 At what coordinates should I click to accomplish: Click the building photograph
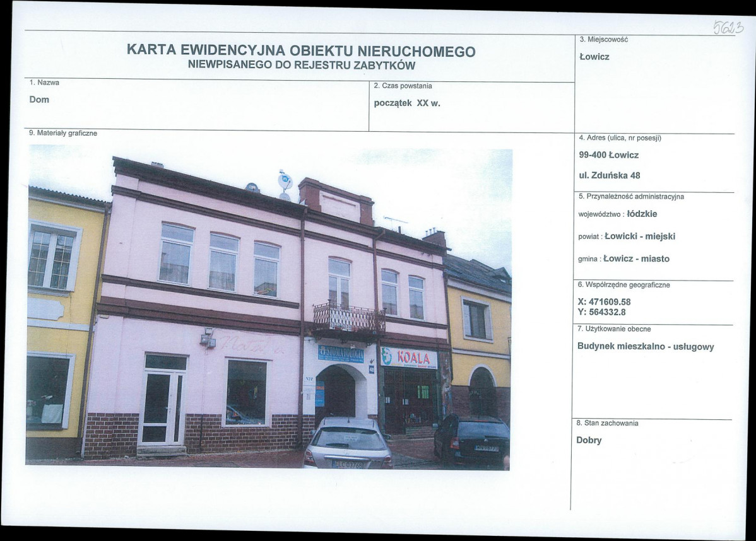click(269, 307)
